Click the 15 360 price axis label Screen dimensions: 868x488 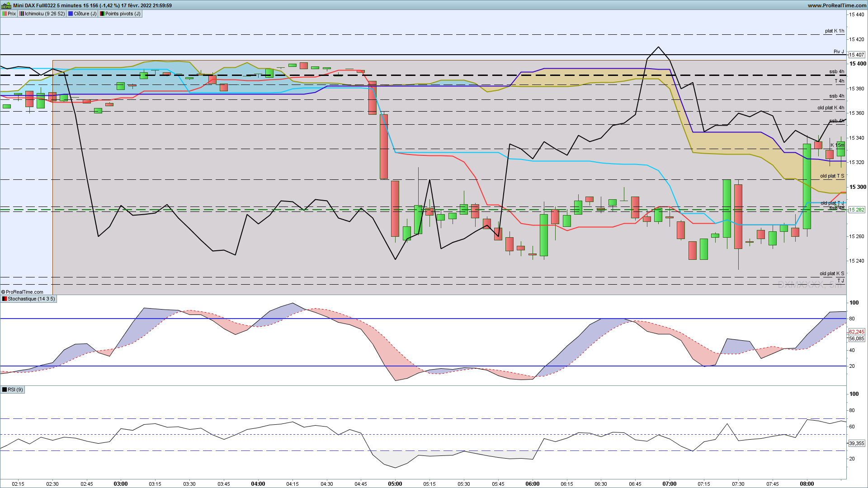click(857, 113)
